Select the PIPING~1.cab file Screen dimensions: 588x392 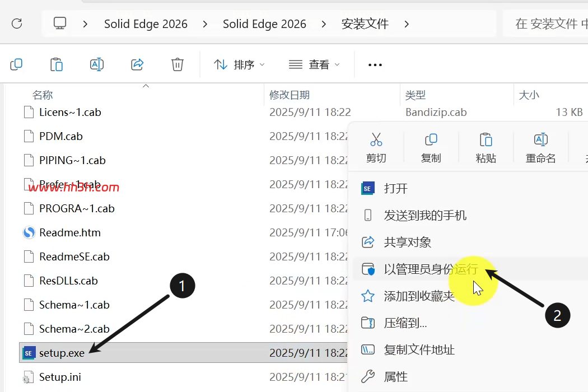(x=72, y=160)
